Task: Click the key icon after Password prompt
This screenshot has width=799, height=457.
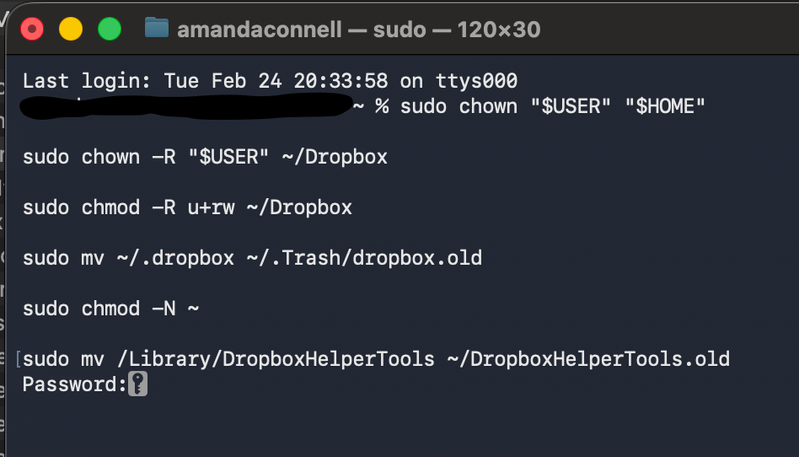Action: click(138, 384)
